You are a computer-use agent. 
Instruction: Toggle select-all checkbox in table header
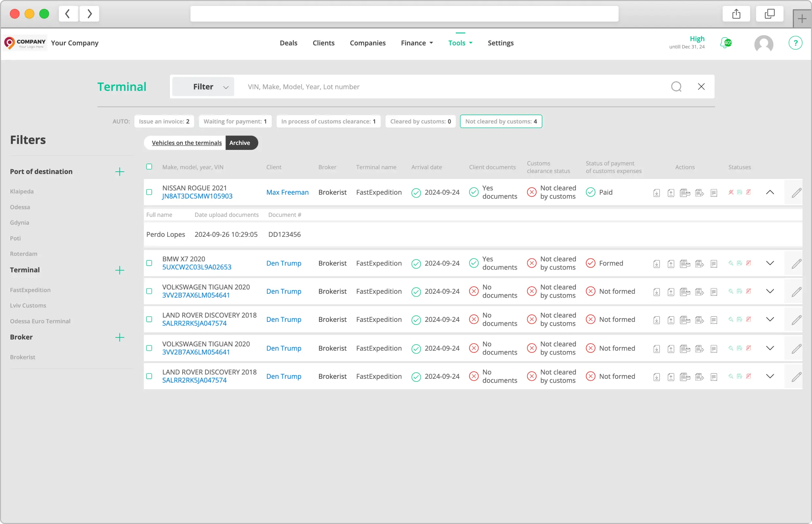[x=149, y=167]
